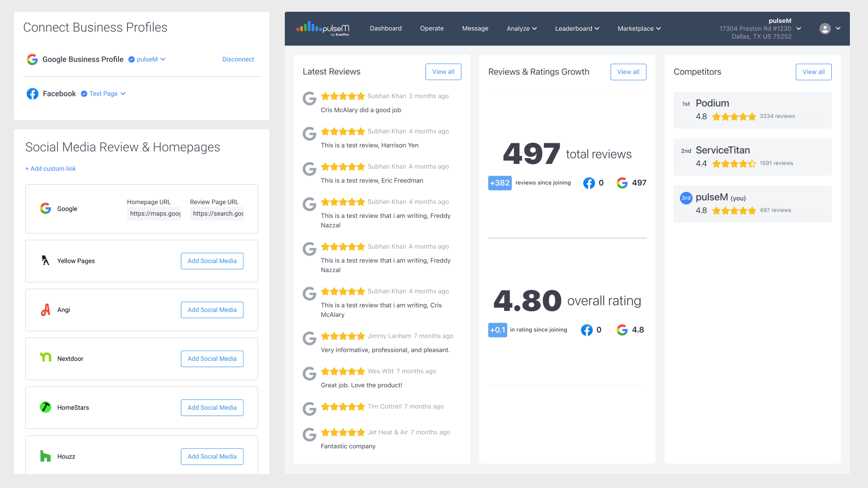Viewport: 868px width, 488px height.
Task: Open the Operate menu item
Action: click(x=432, y=28)
